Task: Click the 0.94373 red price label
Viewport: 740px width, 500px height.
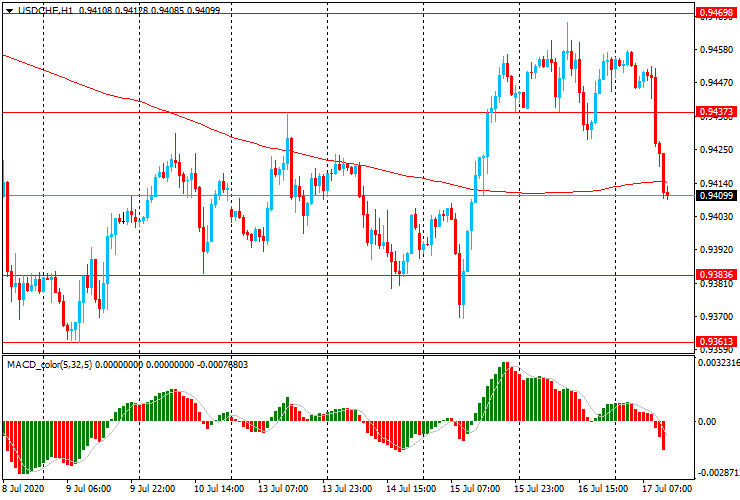Action: (714, 112)
